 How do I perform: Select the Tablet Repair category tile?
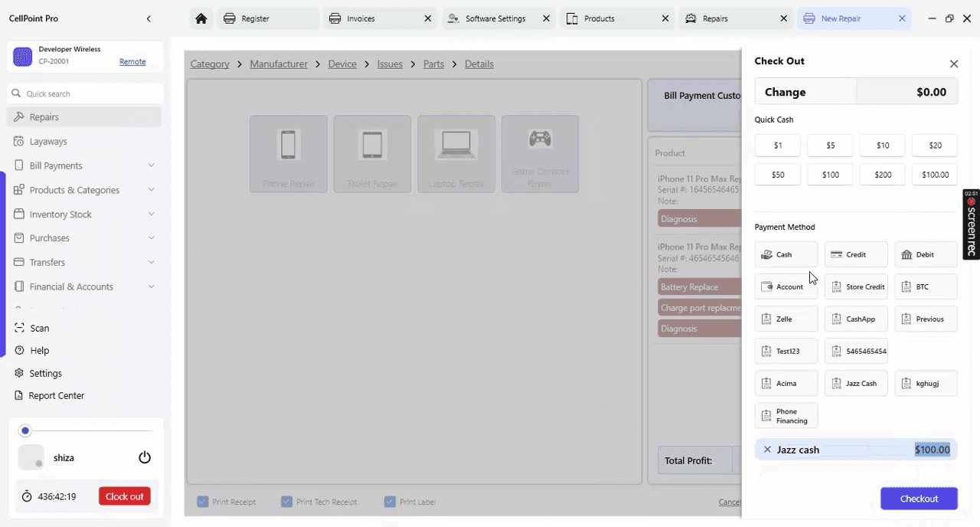pyautogui.click(x=372, y=154)
